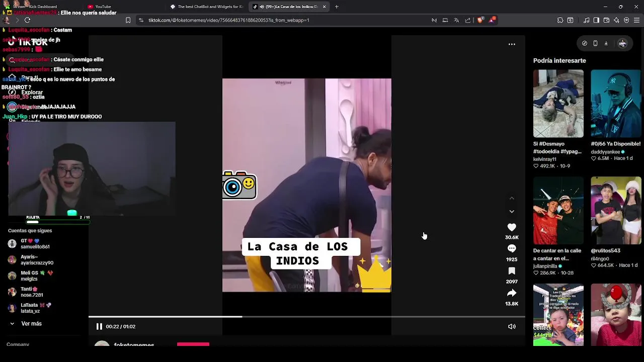Image resolution: width=644 pixels, height=362 pixels.
Task: Click the foketomemes creator name
Action: [134, 345]
